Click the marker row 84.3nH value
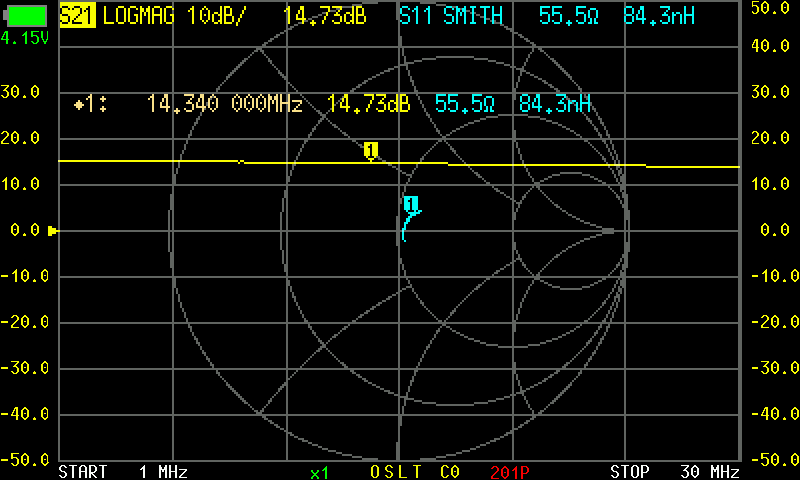This screenshot has width=800, height=480. pos(555,104)
